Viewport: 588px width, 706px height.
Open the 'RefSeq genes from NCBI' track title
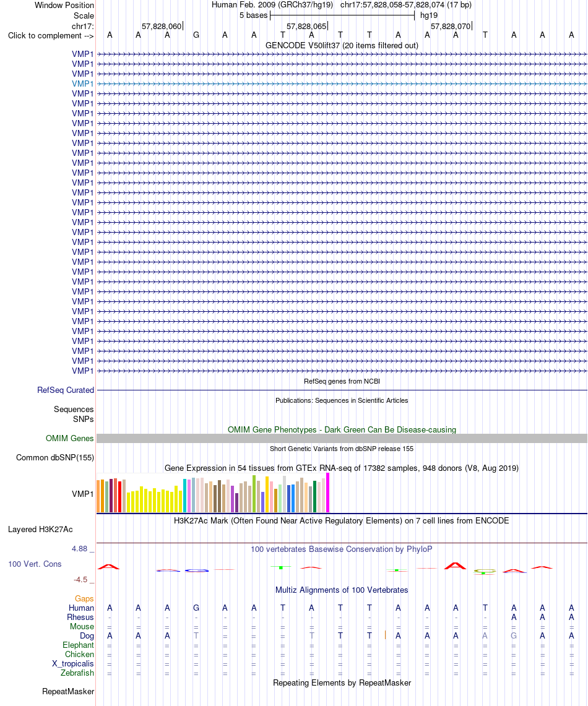[x=342, y=381]
